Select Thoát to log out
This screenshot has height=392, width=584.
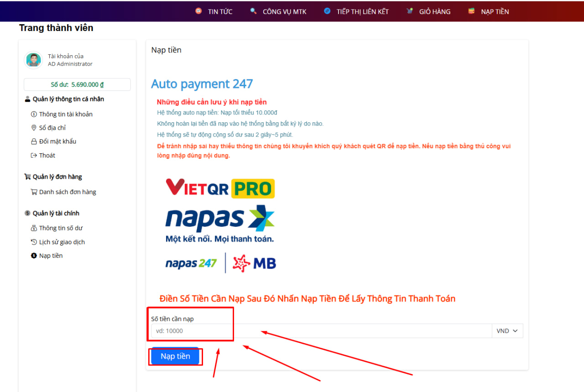tap(47, 155)
